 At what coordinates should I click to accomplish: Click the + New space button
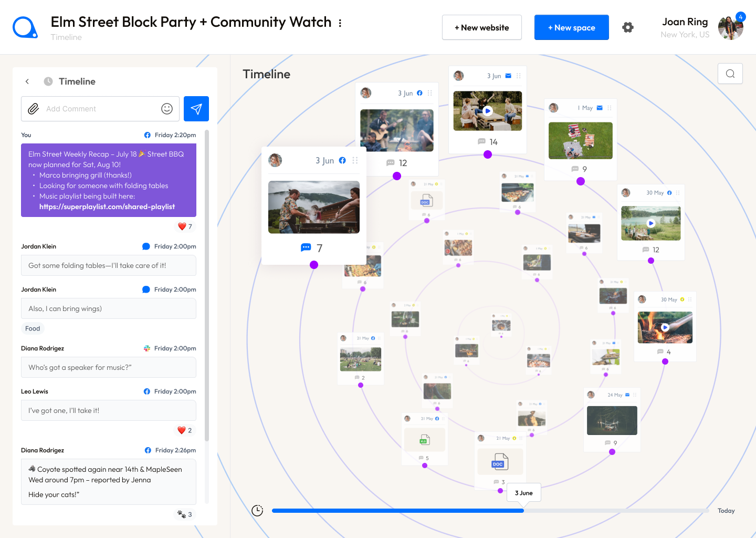(571, 27)
